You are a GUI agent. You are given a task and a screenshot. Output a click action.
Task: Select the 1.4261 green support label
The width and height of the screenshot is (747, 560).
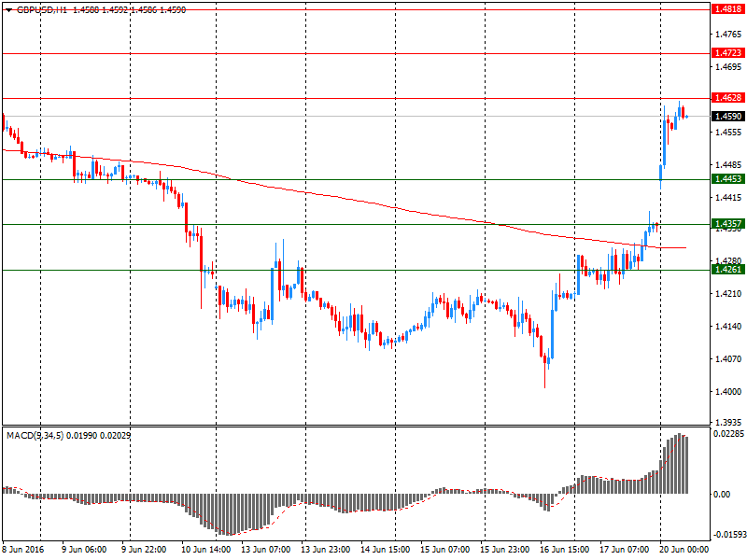(x=728, y=270)
